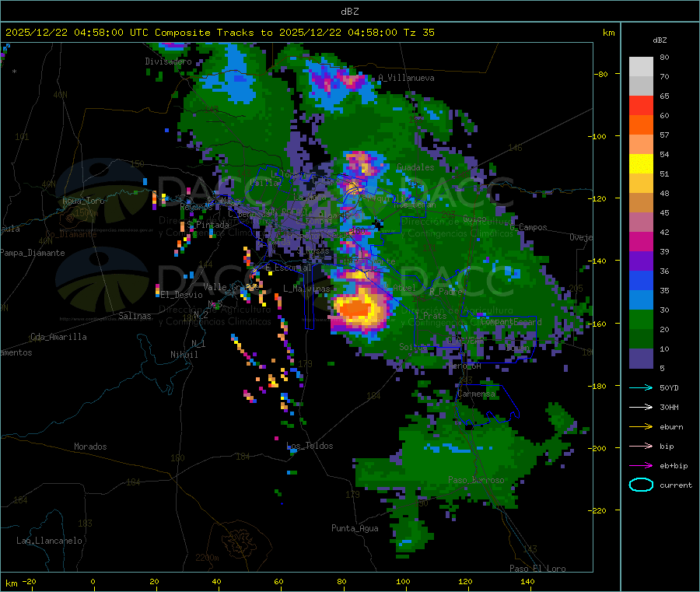Viewport: 700px width, 592px height.
Task: Click the G_Campos place label
Action: [x=528, y=227]
